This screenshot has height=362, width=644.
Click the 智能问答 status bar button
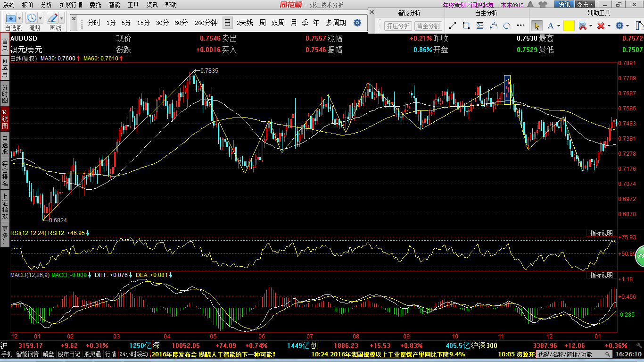(x=28, y=354)
